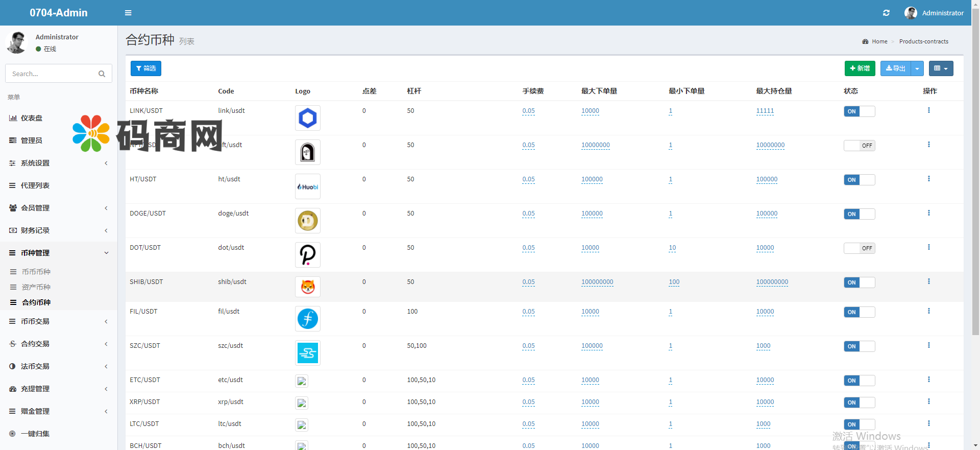The width and height of the screenshot is (980, 450).
Task: Toggle the SHIB/USDT status switch
Action: point(859,282)
